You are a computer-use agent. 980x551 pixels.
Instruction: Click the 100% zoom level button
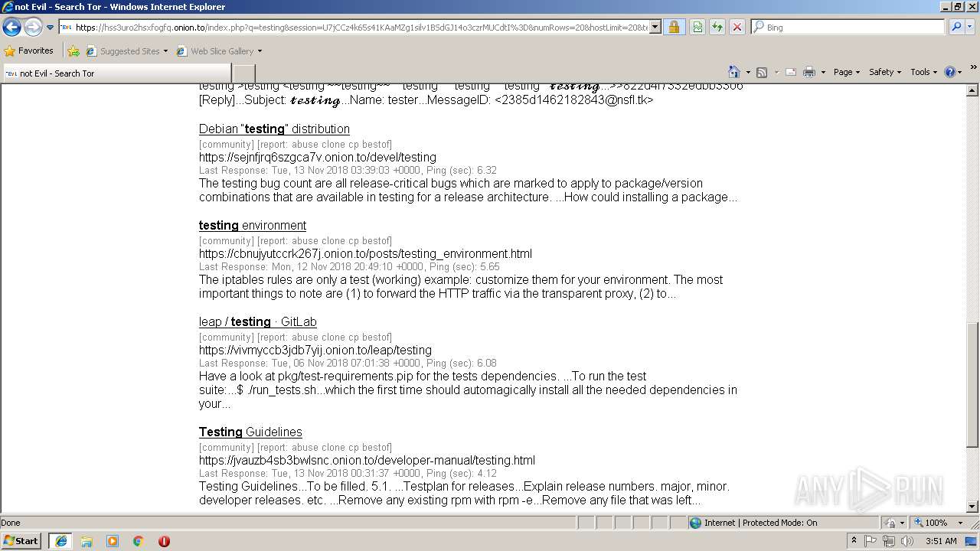tap(931, 523)
